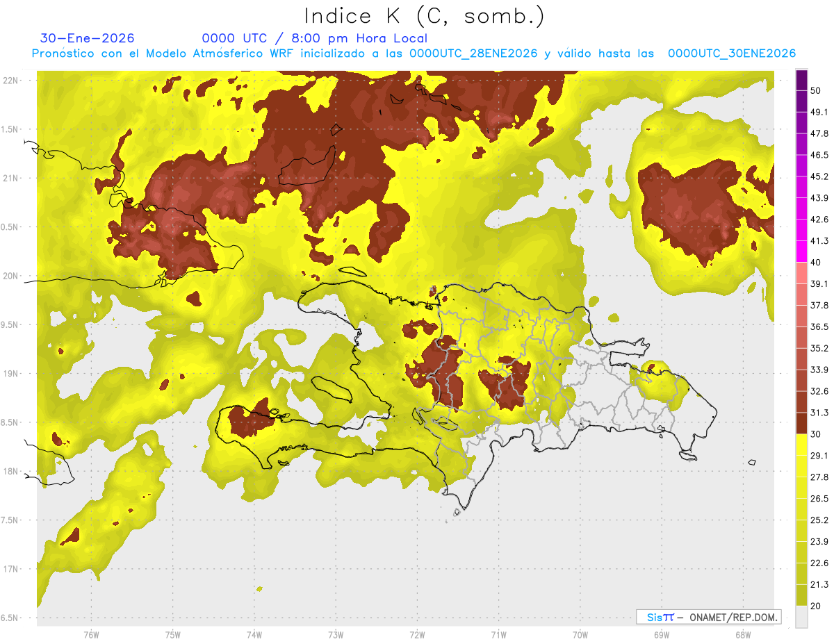Screen dimensions: 834x644
Task: Click the longitude label "73W"
Action: tap(336, 636)
